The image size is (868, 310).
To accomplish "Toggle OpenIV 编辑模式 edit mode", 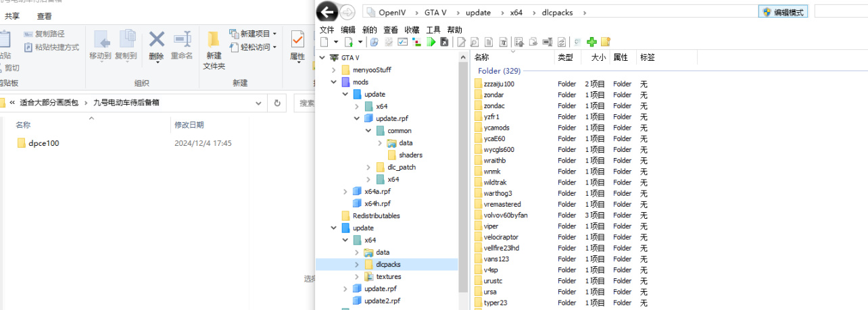I will (783, 11).
